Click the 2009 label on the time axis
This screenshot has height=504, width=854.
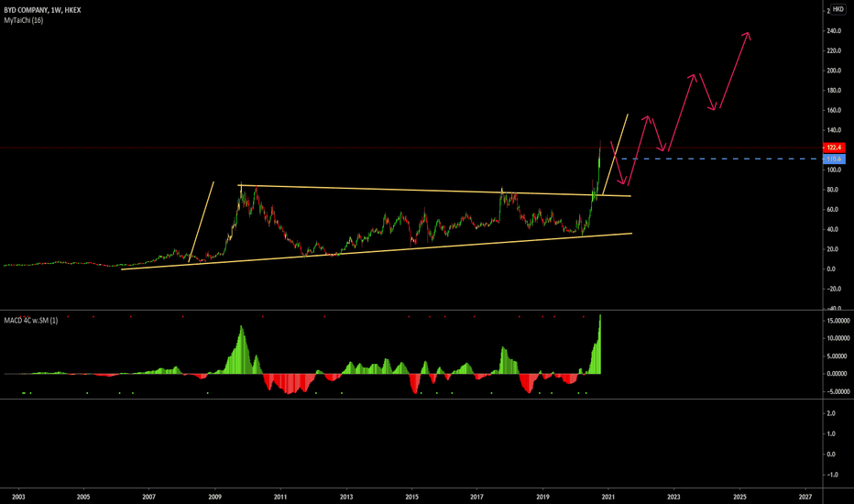pyautogui.click(x=214, y=497)
